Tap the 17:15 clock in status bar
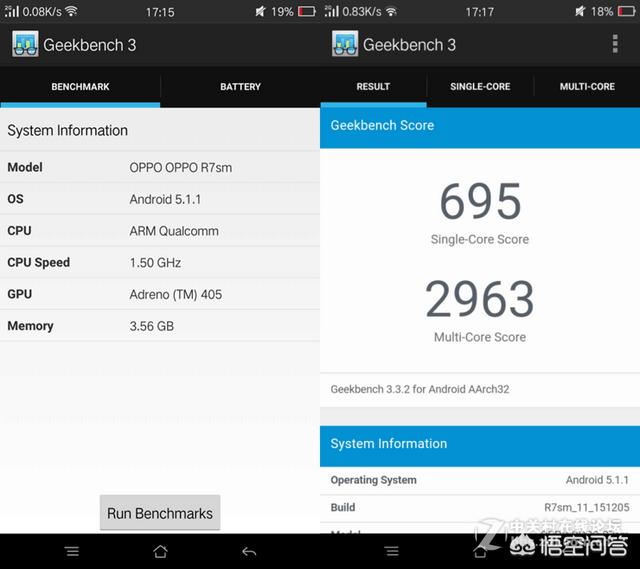Image resolution: width=640 pixels, height=569 pixels. [x=160, y=12]
